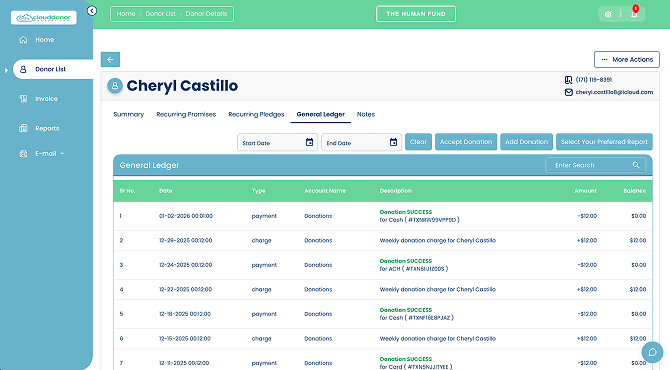Screen dimensions: 670x370
Task: Click the Donor List person icon
Action: (x=24, y=69)
